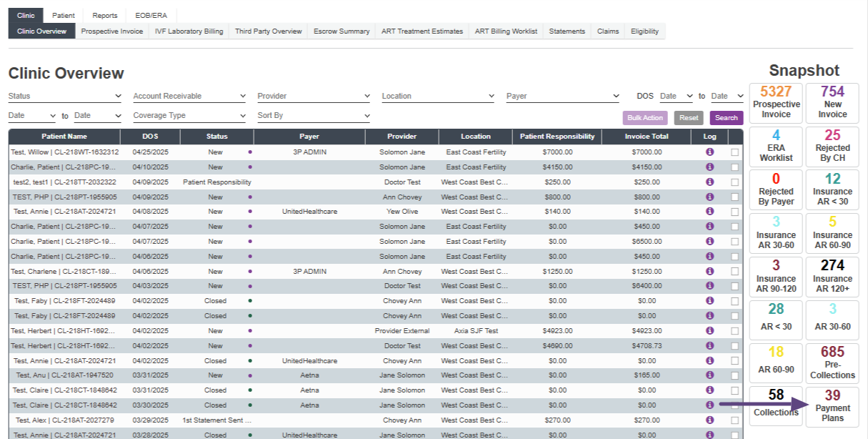Open the ART Billing Worklist tab
This screenshot has height=439, width=868.
click(506, 31)
